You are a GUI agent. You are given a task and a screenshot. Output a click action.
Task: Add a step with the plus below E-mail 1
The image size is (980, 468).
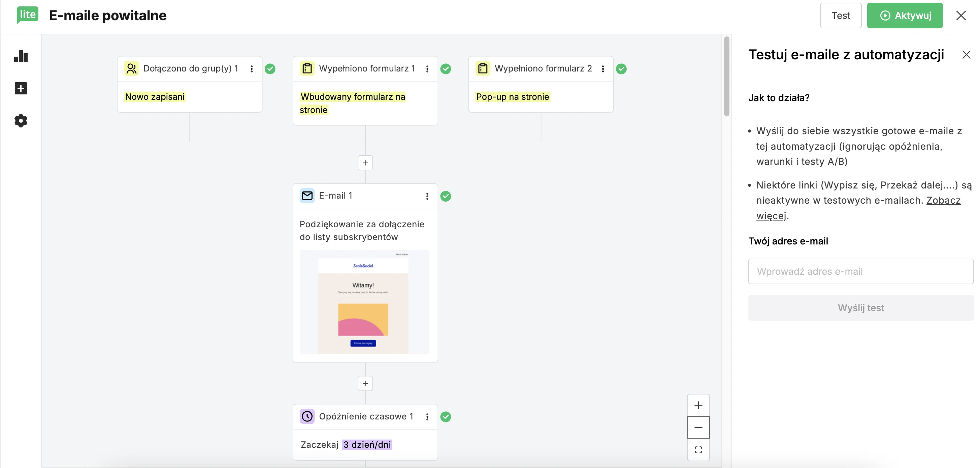point(365,383)
